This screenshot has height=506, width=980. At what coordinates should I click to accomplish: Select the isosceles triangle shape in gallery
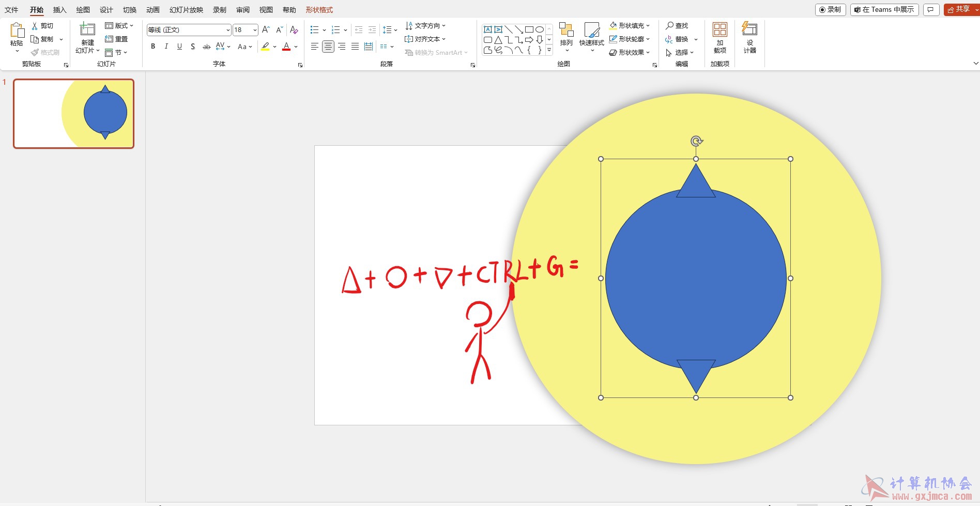(498, 40)
